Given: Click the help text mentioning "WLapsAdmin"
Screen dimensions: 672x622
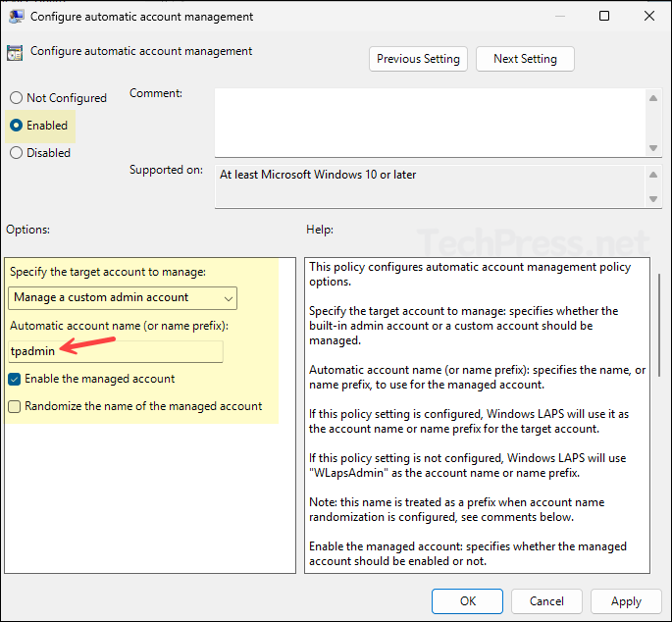Looking at the screenshot, I should pyautogui.click(x=468, y=466).
